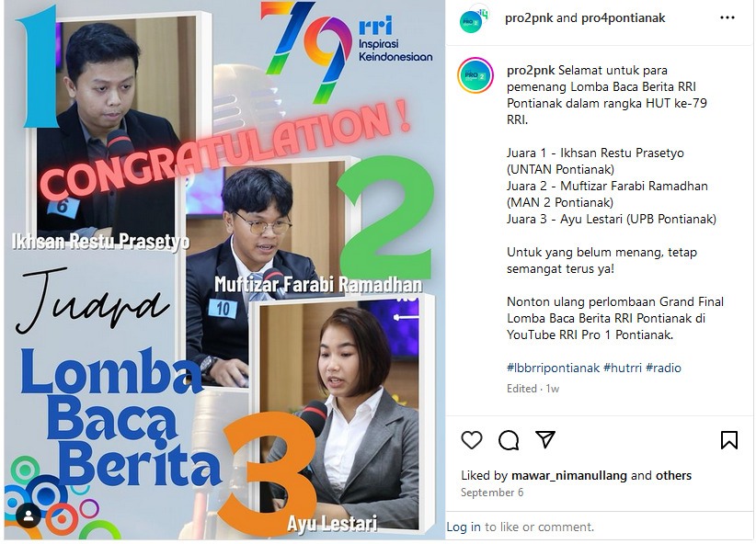Open pro2pnk username in caption
This screenshot has width=756, height=544.
click(x=531, y=71)
